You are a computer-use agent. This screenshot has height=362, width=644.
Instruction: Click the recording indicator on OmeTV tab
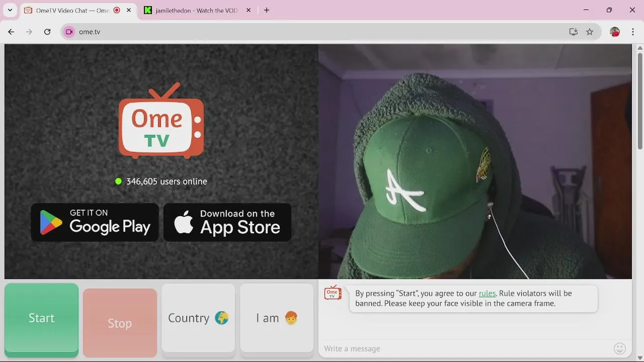point(117,10)
